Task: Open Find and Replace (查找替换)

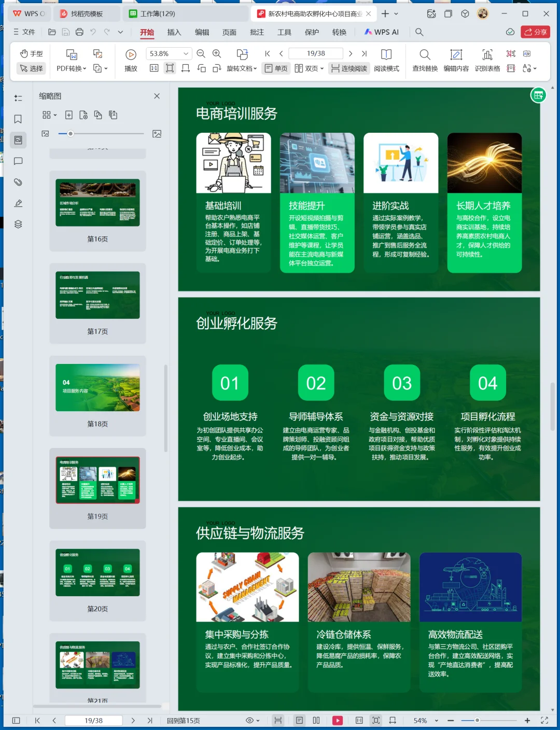Action: (x=425, y=60)
